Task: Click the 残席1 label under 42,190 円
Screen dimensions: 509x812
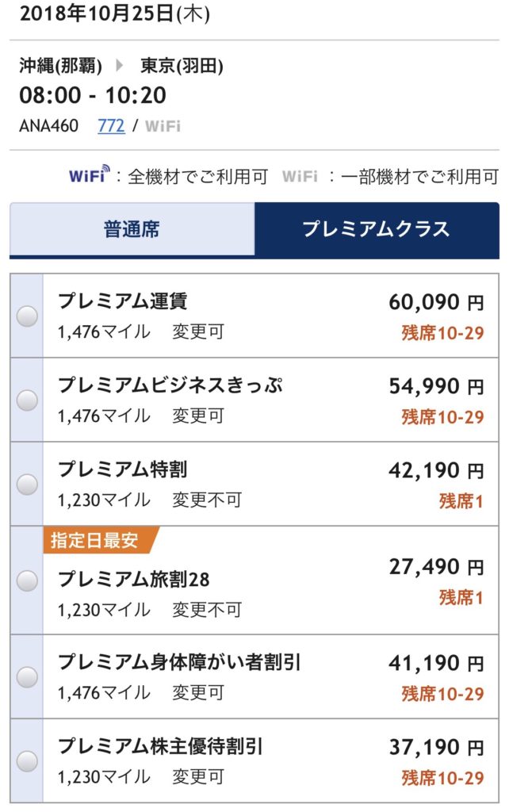Action: (x=461, y=501)
